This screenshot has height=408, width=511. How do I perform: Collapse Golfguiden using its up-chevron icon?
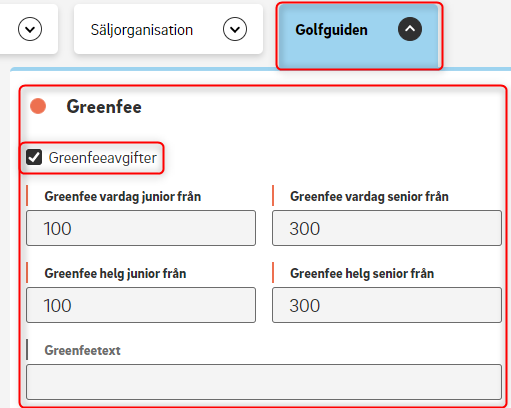tap(410, 29)
